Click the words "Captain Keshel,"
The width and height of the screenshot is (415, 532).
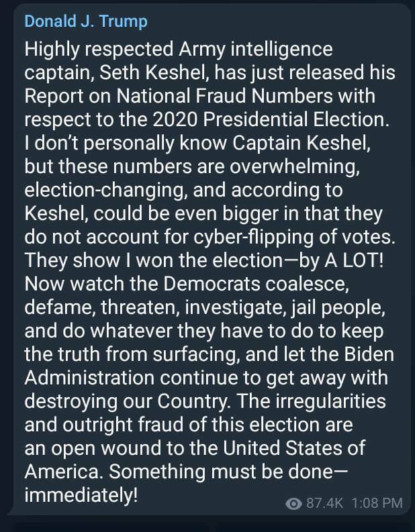tap(302, 143)
